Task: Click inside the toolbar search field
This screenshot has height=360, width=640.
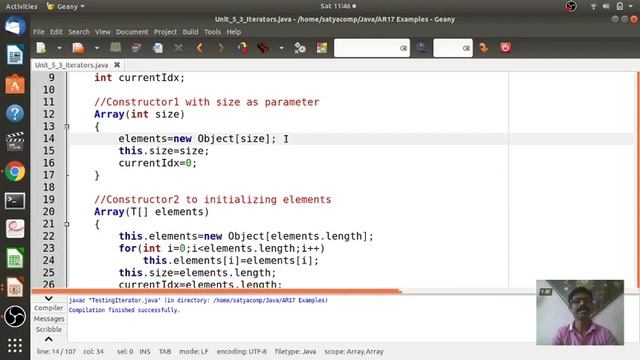Action: tap(366, 48)
